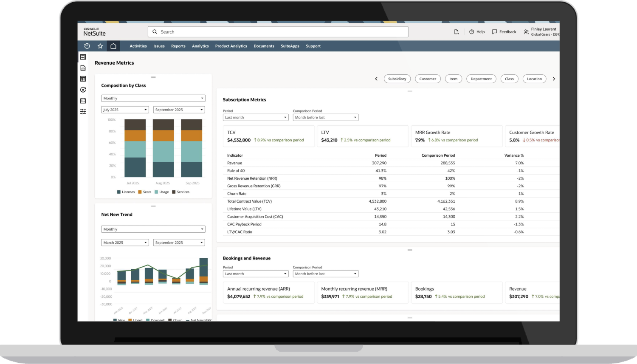637x364 pixels.
Task: Open the Reports menu in the navigation bar
Action: [178, 46]
